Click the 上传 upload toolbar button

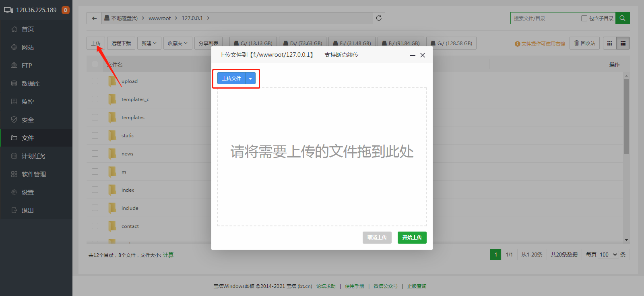(x=96, y=43)
